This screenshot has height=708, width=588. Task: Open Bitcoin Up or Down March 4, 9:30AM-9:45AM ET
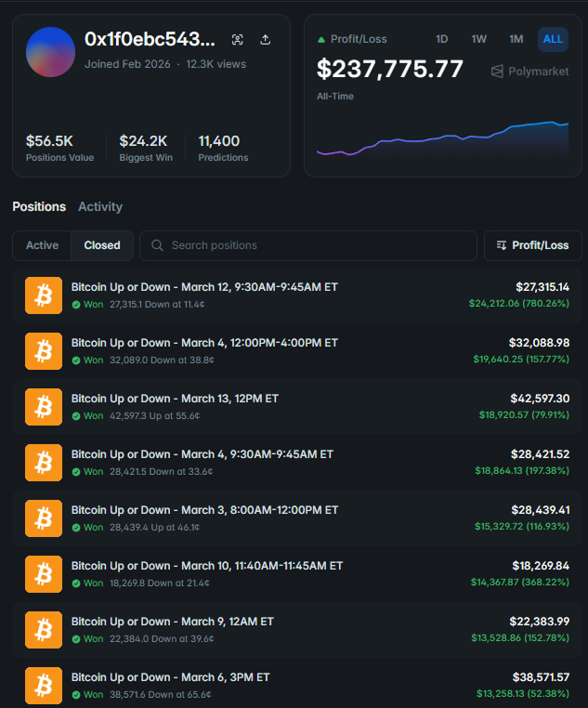[x=203, y=454]
